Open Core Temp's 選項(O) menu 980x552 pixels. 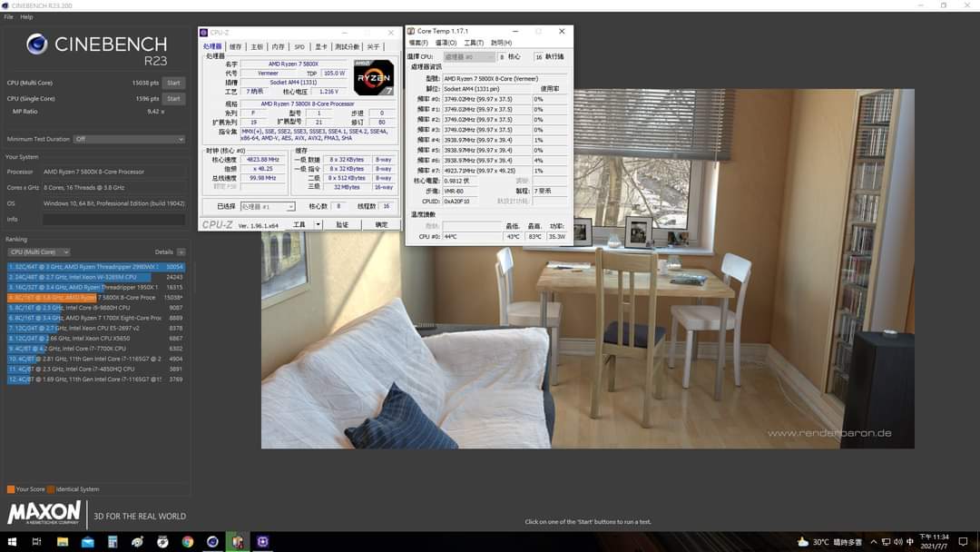446,43
